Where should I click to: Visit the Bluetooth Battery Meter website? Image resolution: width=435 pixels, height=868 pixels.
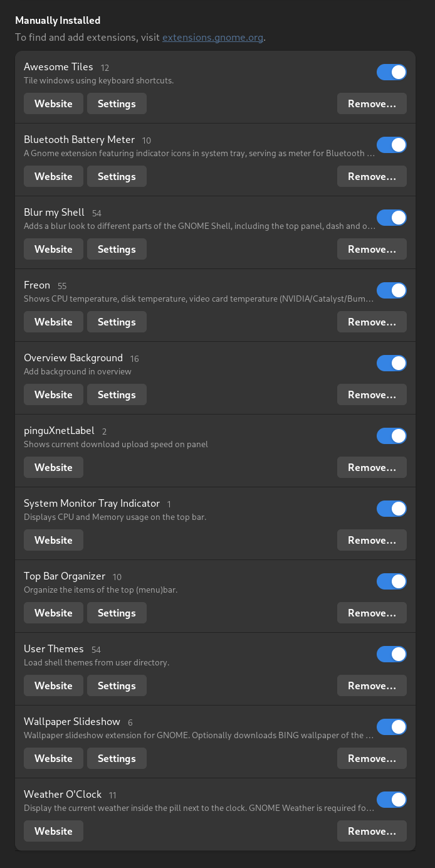pyautogui.click(x=53, y=176)
